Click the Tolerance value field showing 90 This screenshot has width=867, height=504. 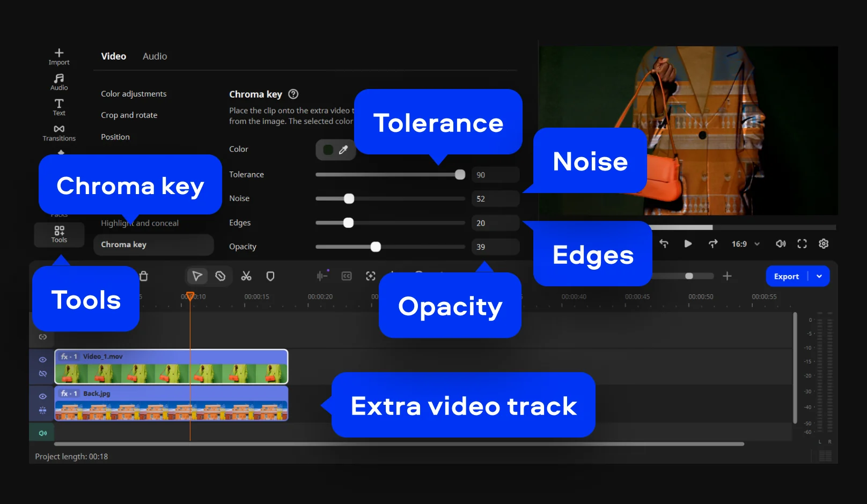click(x=495, y=175)
